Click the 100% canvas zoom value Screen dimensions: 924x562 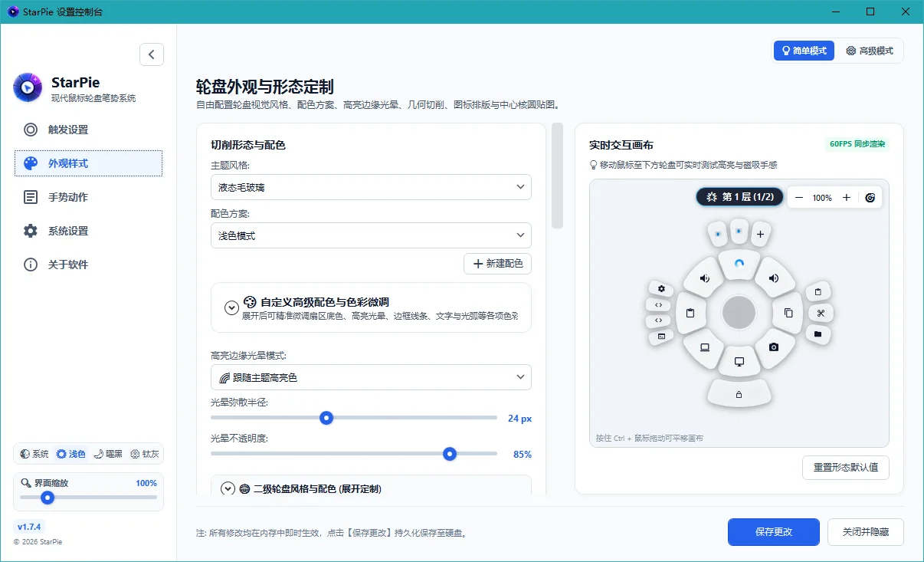822,198
